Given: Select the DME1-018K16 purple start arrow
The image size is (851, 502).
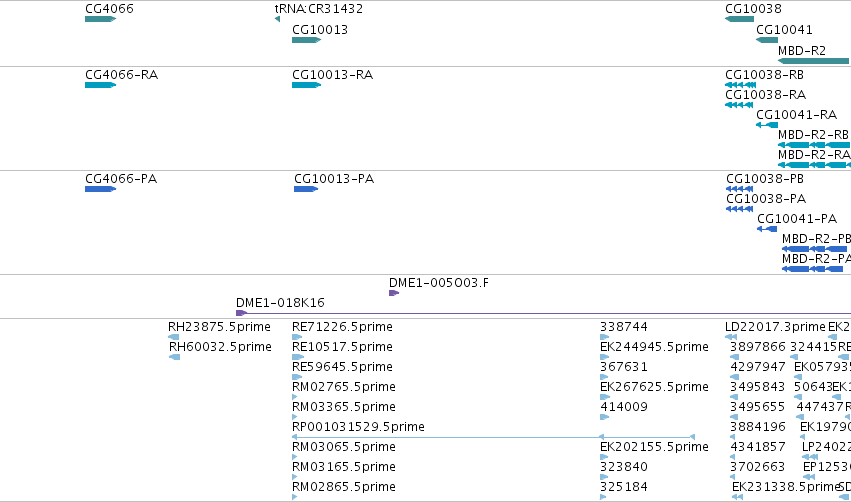Looking at the screenshot, I should tap(242, 313).
